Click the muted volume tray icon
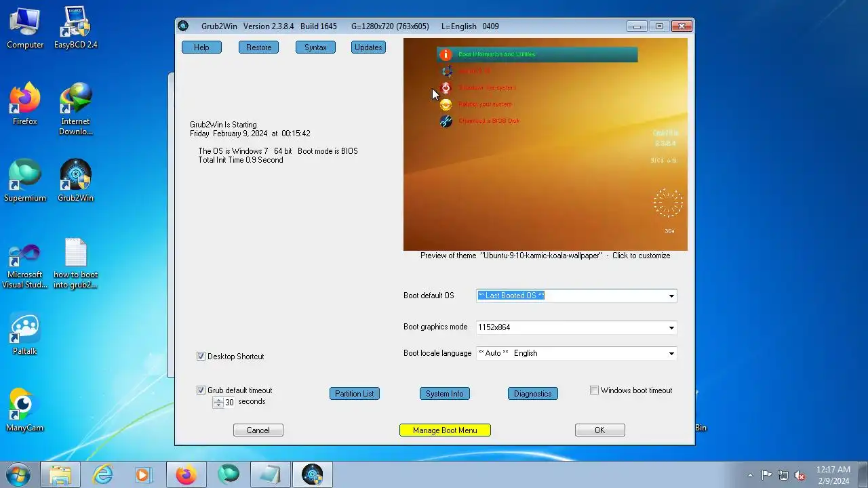This screenshot has height=488, width=868. (x=800, y=475)
